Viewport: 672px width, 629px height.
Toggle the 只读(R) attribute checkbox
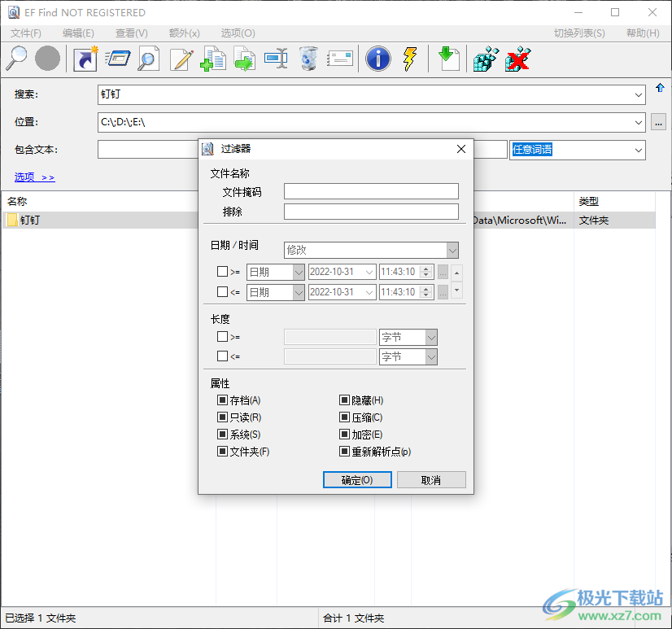[222, 417]
